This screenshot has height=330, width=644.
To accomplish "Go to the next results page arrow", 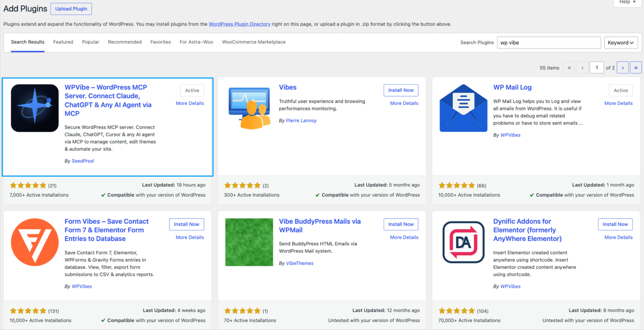I will tap(623, 68).
